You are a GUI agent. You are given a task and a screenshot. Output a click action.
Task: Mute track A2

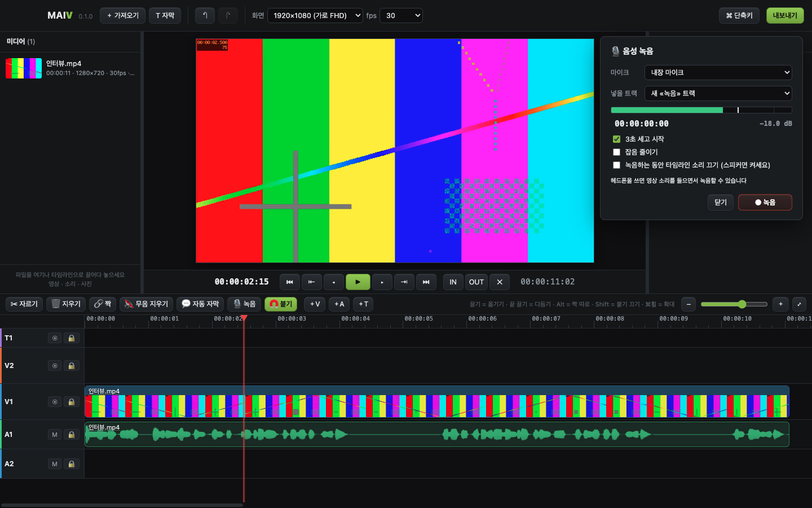(x=55, y=464)
